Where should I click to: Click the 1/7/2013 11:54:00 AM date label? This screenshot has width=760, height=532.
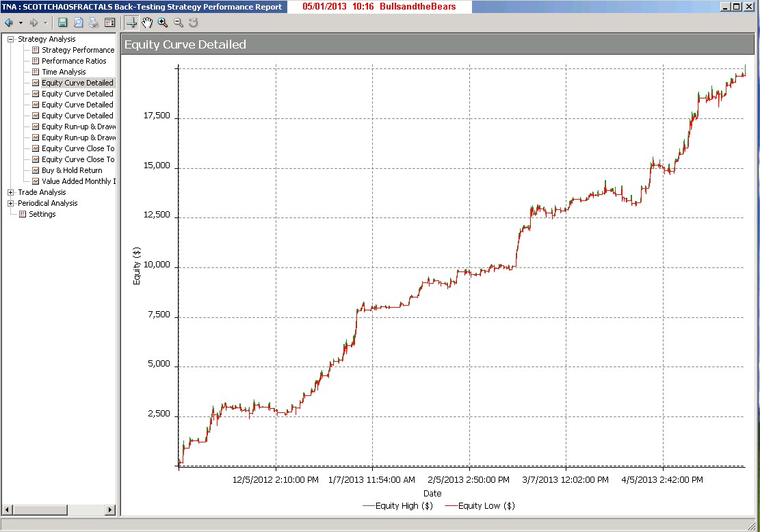pos(371,479)
